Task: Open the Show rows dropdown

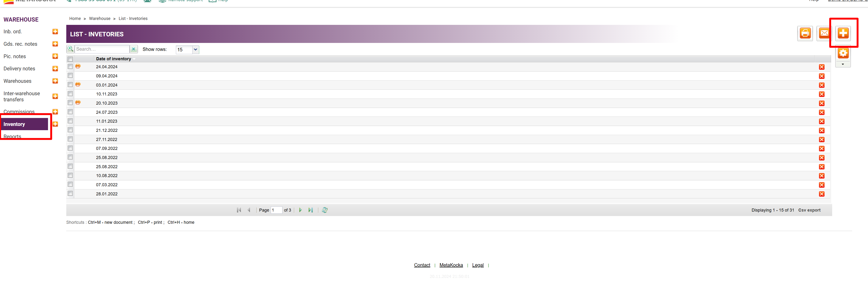Action: [x=195, y=50]
